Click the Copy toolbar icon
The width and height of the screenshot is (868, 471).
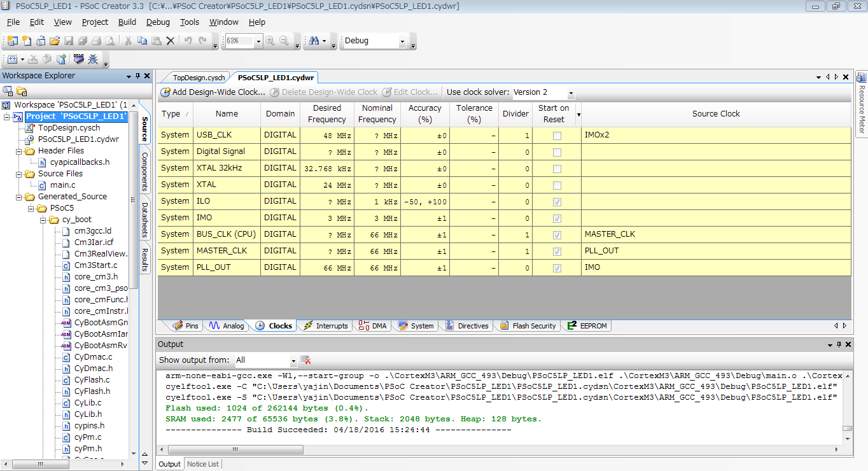coord(142,41)
